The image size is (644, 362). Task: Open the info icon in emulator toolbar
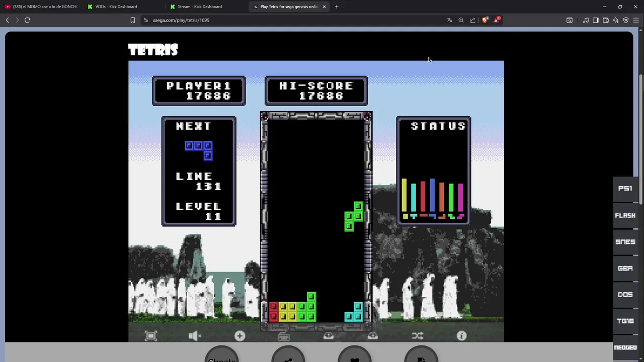461,336
